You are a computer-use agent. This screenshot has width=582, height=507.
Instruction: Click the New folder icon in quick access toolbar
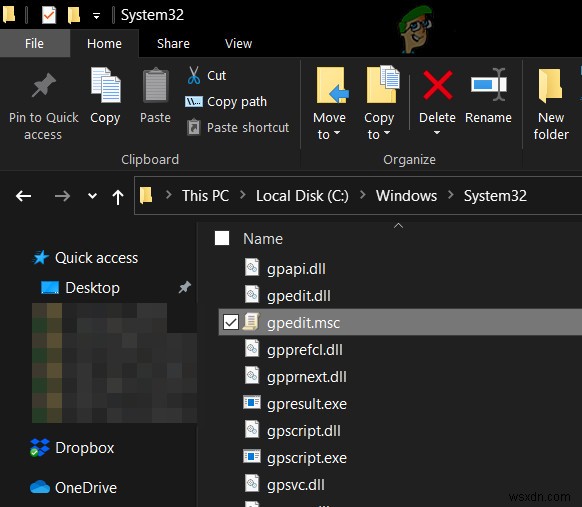click(74, 15)
